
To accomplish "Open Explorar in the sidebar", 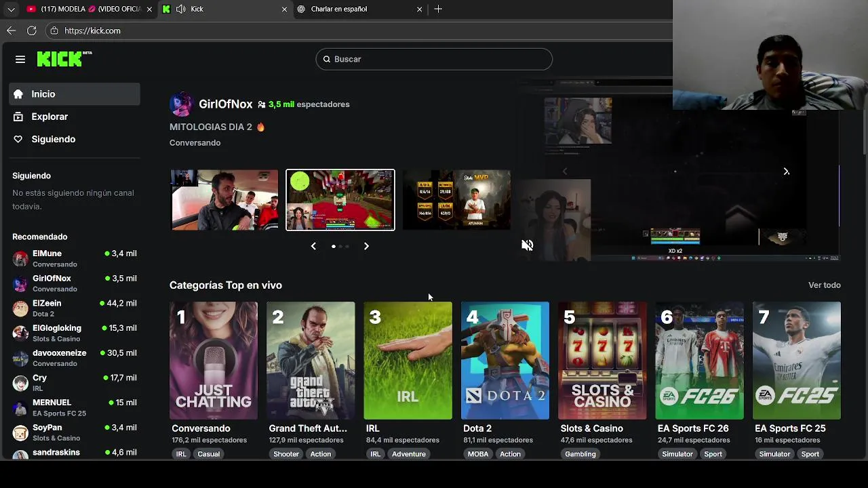I will click(75, 117).
